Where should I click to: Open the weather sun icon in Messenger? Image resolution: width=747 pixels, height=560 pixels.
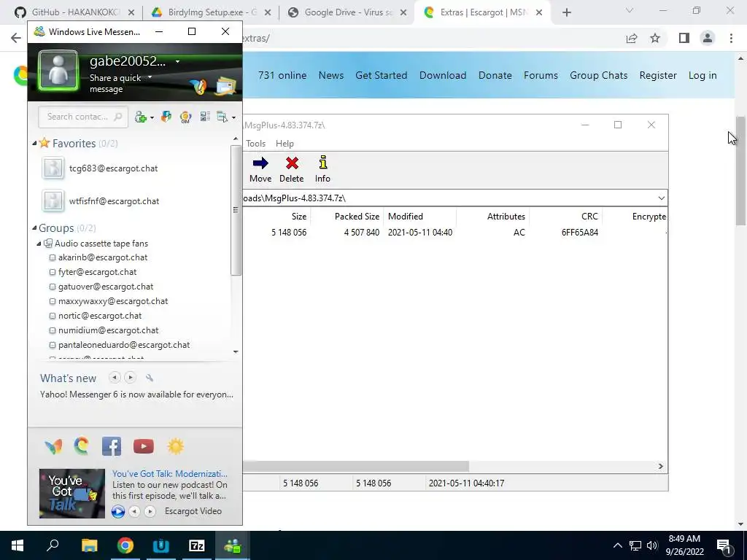[175, 446]
